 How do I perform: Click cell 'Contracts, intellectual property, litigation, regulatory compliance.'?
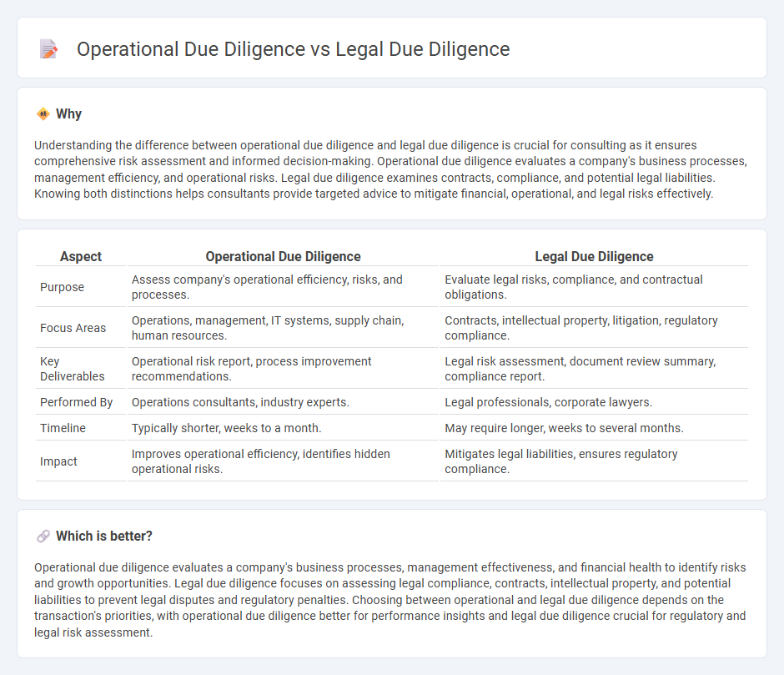click(x=594, y=328)
